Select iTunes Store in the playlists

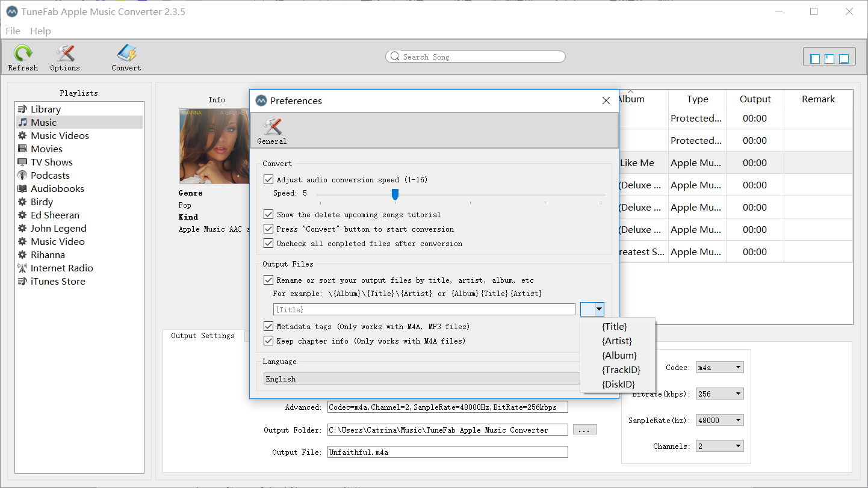(x=79, y=281)
